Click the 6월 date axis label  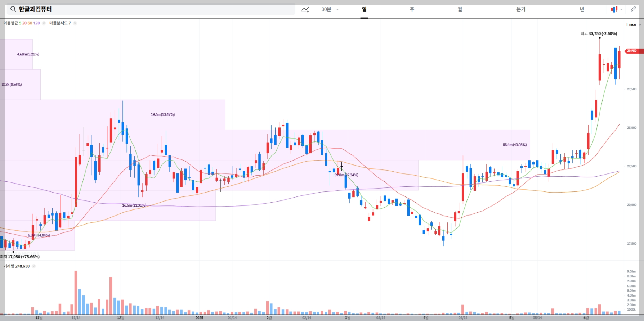click(586, 318)
